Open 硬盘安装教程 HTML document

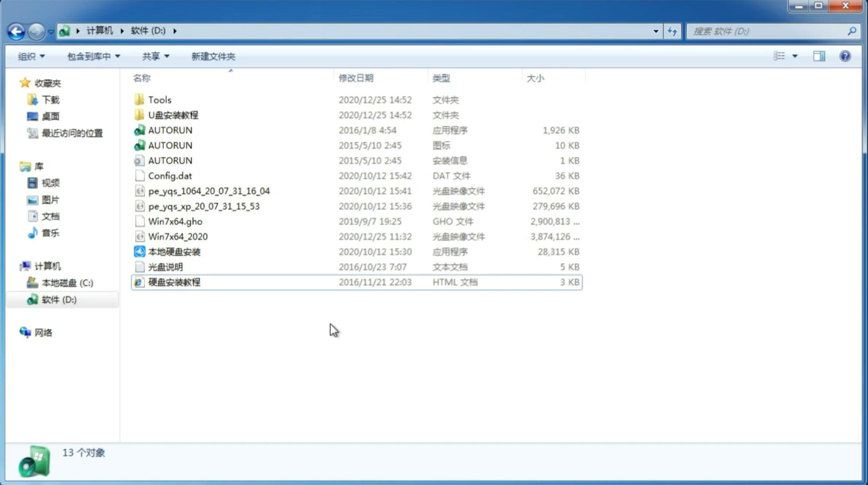coord(174,282)
